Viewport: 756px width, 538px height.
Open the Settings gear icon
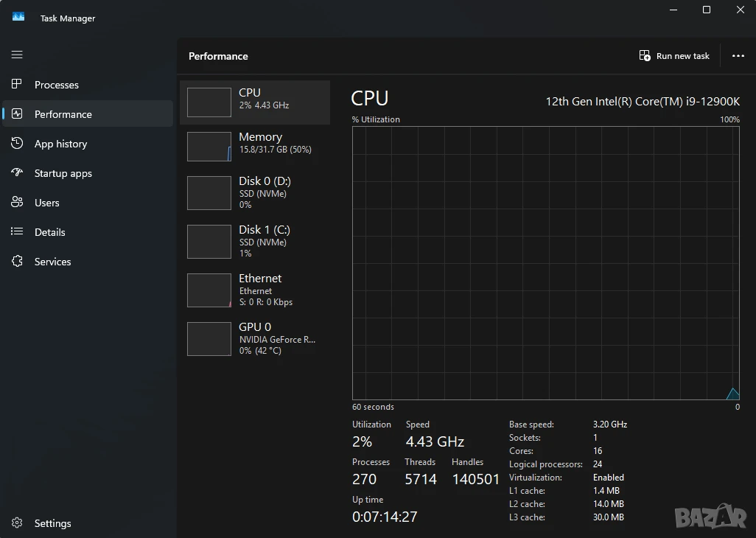point(17,523)
